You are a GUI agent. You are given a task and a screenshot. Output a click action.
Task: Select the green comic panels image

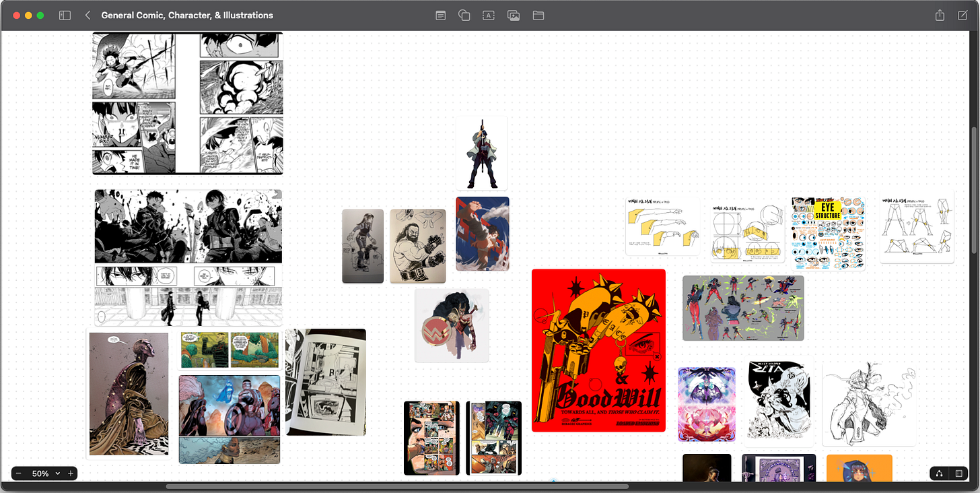pos(230,350)
